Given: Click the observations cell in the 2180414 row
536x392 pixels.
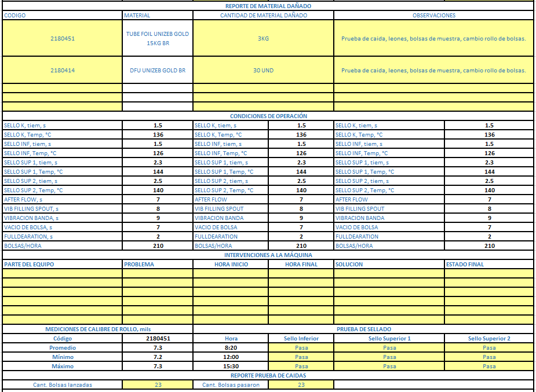Looking at the screenshot, I should click(x=433, y=70).
